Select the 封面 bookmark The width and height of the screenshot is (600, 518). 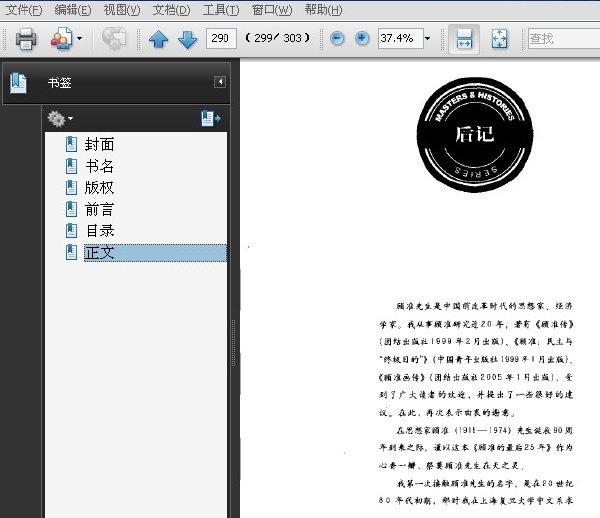(99, 144)
